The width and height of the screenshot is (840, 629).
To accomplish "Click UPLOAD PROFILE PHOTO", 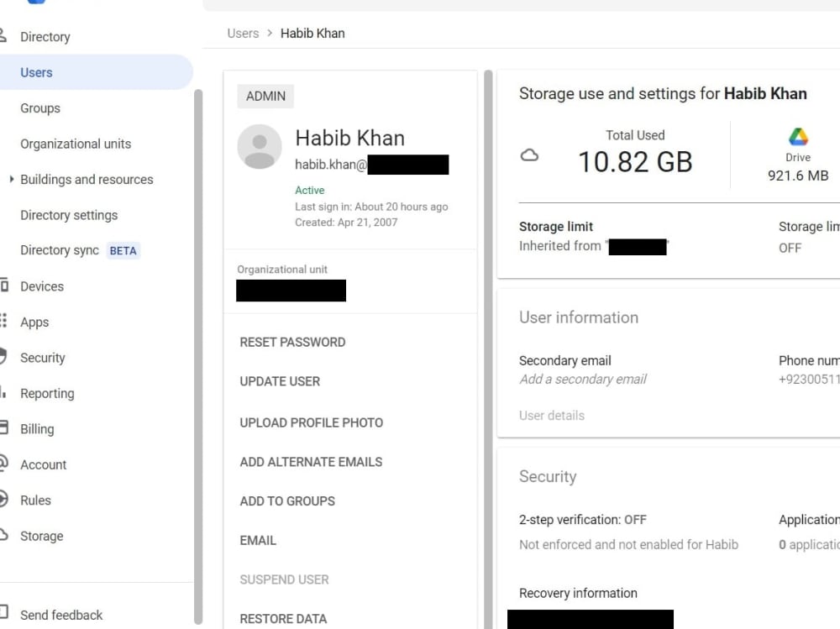I will [312, 422].
